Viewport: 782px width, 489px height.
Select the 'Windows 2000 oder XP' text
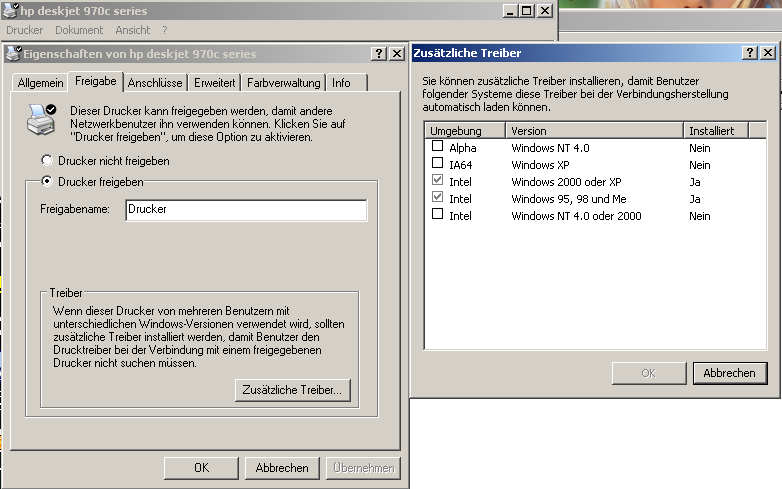(x=567, y=182)
